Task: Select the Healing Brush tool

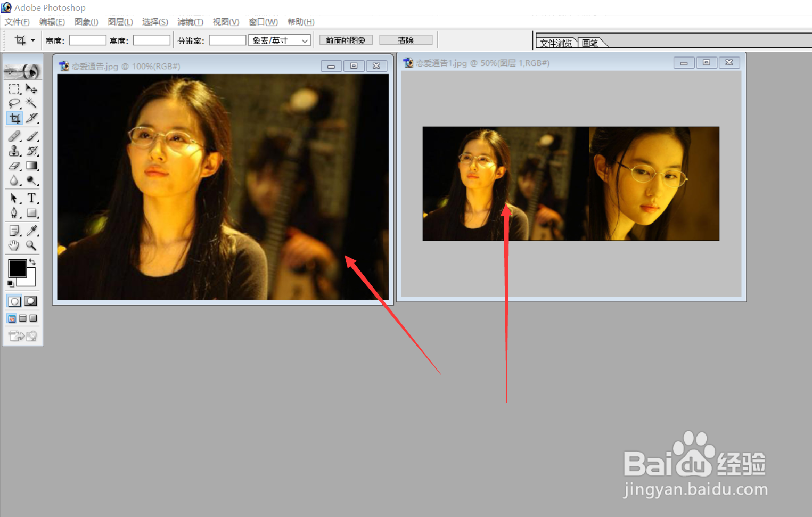Action: pos(14,136)
